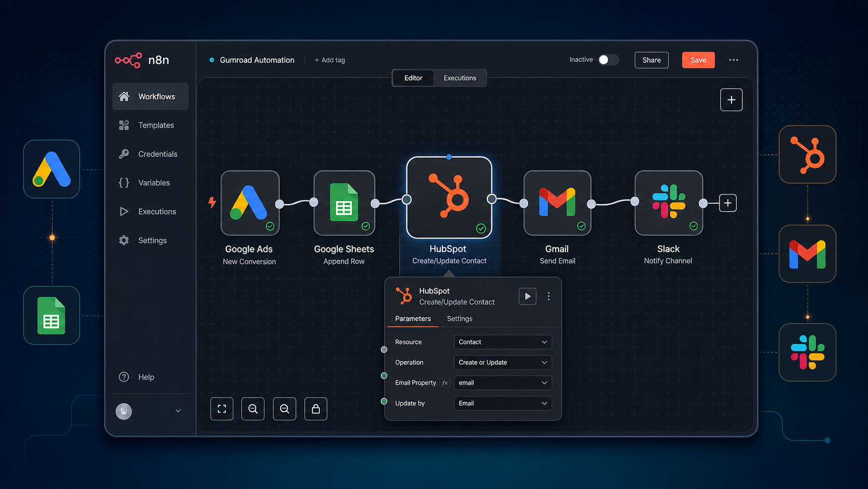Select the Slack node on canvas
868x489 pixels.
click(x=669, y=203)
